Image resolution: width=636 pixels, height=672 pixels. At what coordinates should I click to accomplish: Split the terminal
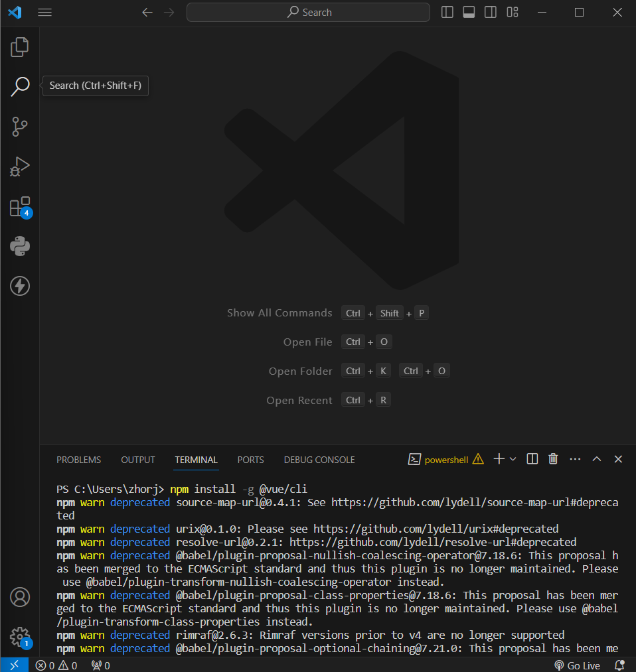coord(532,459)
